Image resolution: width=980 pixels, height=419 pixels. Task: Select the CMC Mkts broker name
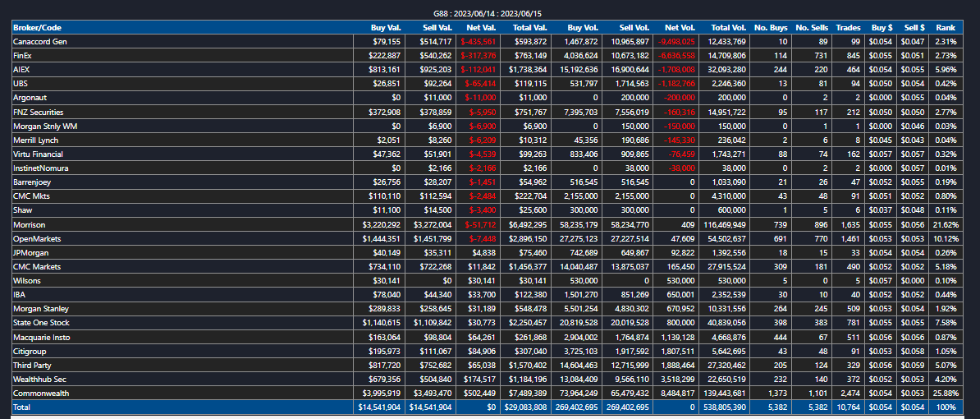30,196
